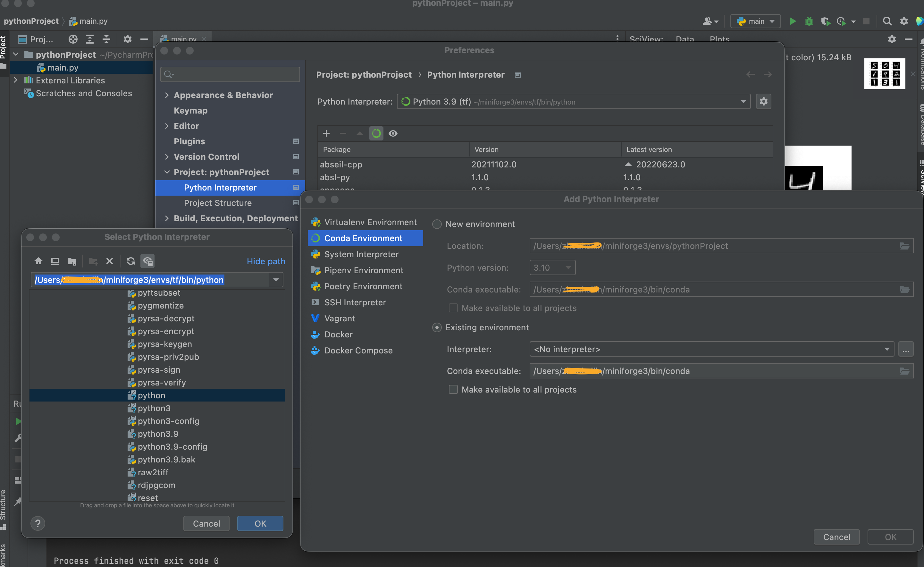Select the New environment radio button
This screenshot has height=567, width=924.
(x=437, y=224)
